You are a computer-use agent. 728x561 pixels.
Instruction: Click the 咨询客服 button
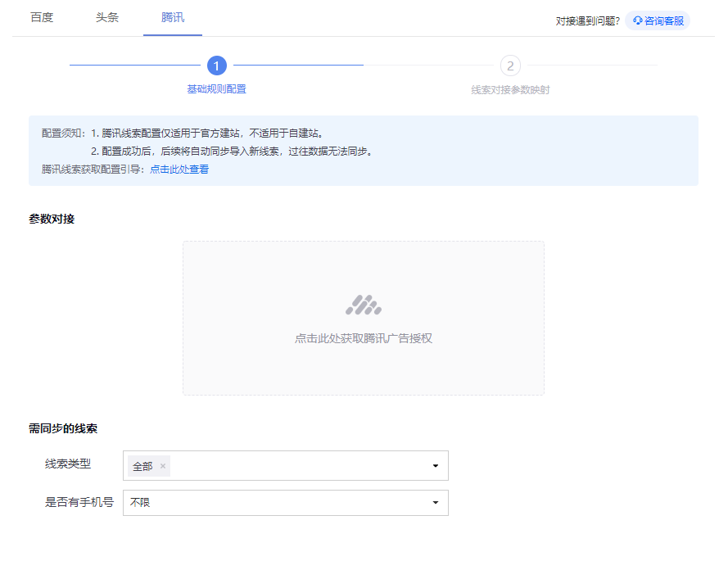pyautogui.click(x=658, y=21)
